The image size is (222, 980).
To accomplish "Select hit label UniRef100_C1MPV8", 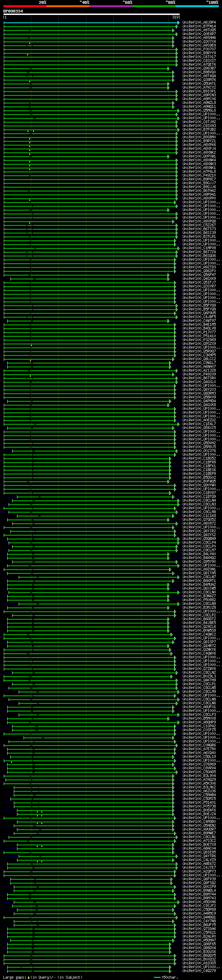I will click(x=199, y=248).
